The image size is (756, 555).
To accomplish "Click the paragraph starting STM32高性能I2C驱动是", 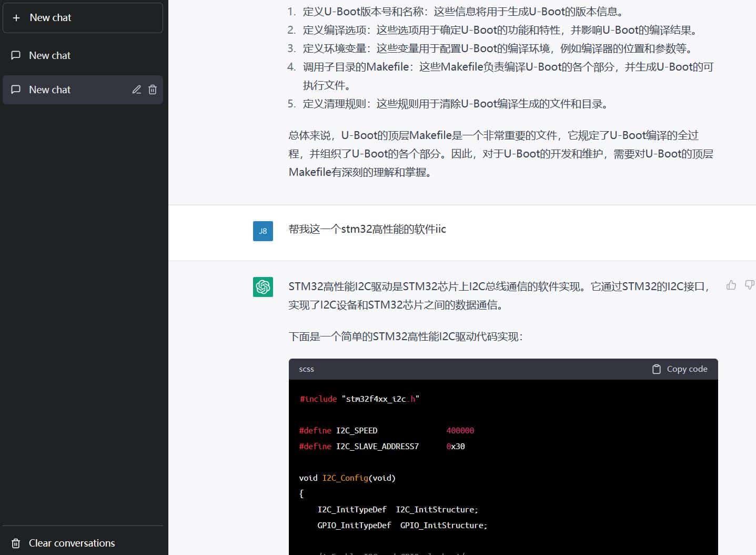I will click(x=499, y=295).
